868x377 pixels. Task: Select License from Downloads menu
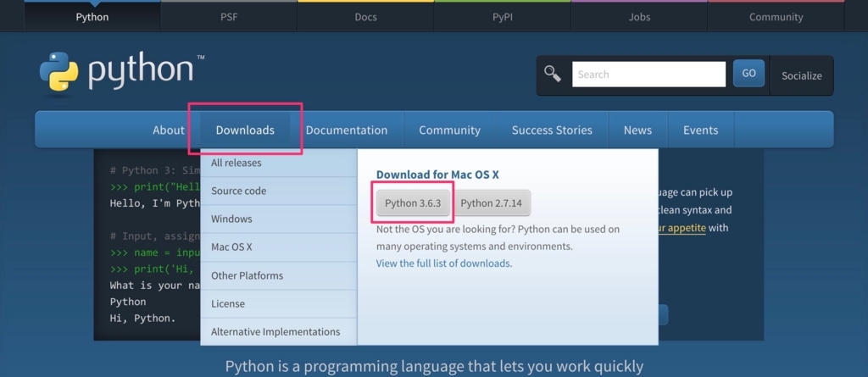tap(278, 304)
